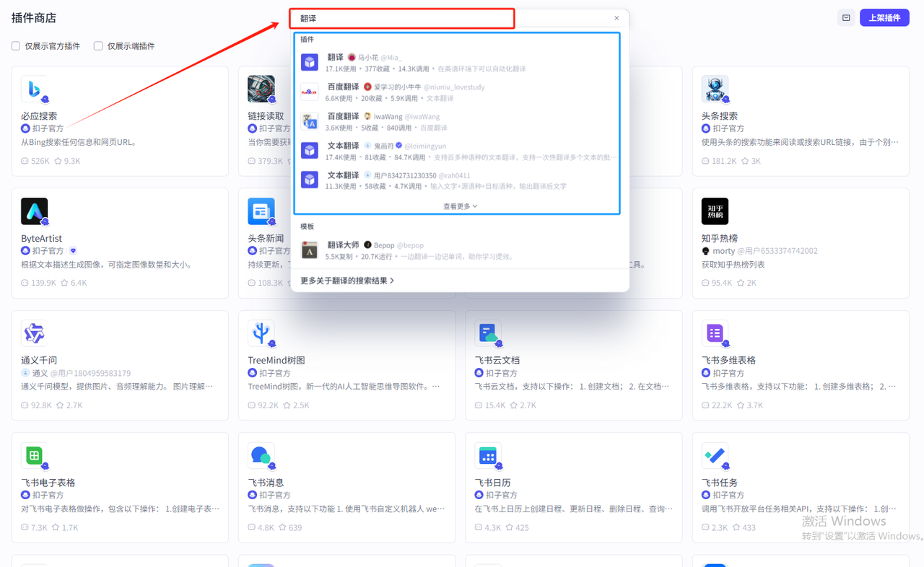Select the TreeMind树图 plugin icon
The width and height of the screenshot is (924, 567).
pos(261,333)
